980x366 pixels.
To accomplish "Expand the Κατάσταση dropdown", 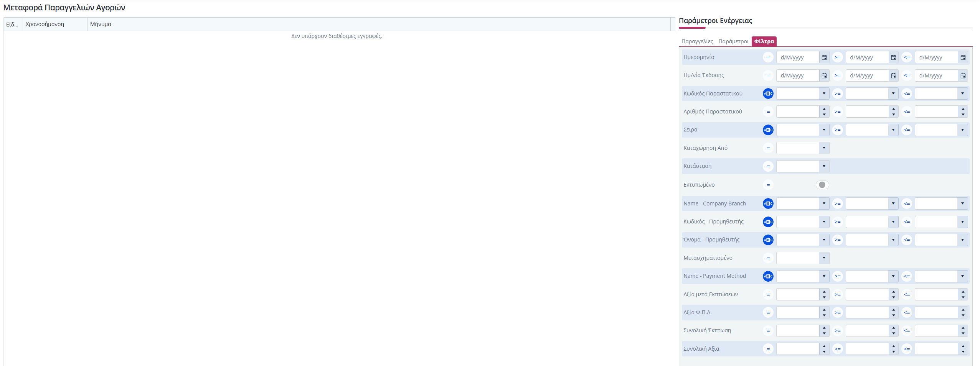I will (x=824, y=166).
